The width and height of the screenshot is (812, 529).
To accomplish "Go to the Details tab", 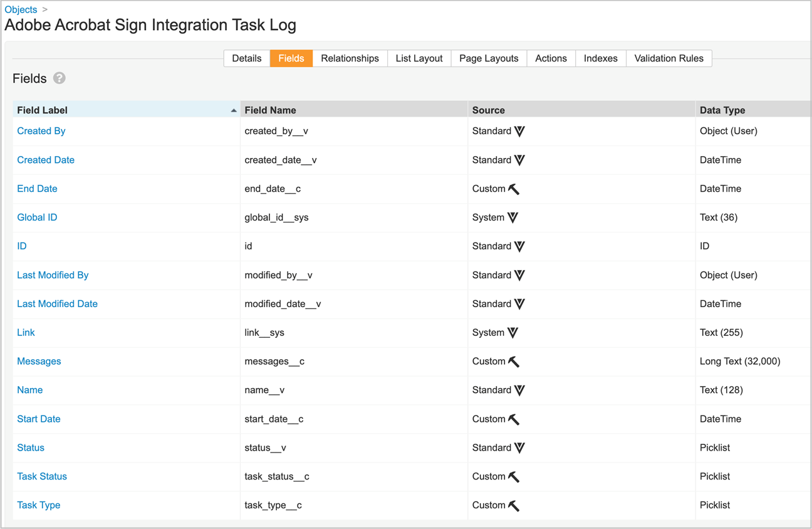I will pos(247,58).
